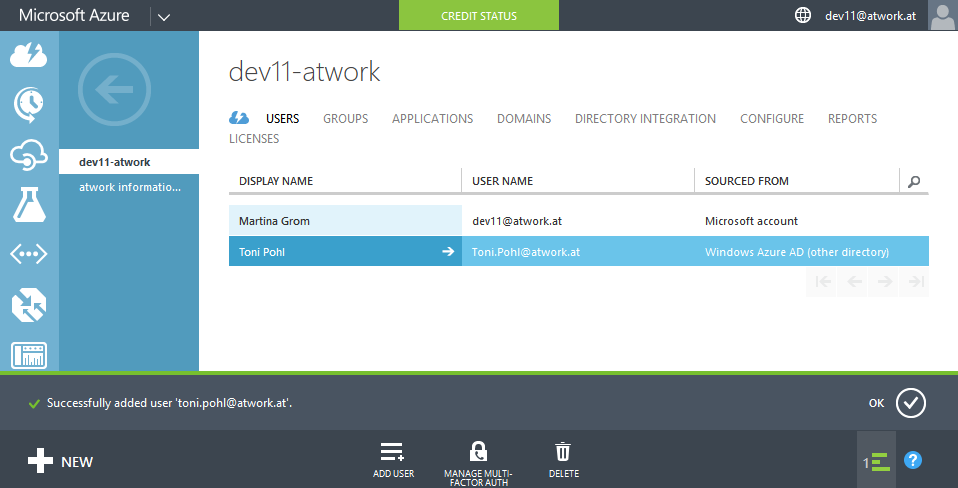This screenshot has height=488, width=958.
Task: Dismiss notification with OK checkmark
Action: coord(910,403)
